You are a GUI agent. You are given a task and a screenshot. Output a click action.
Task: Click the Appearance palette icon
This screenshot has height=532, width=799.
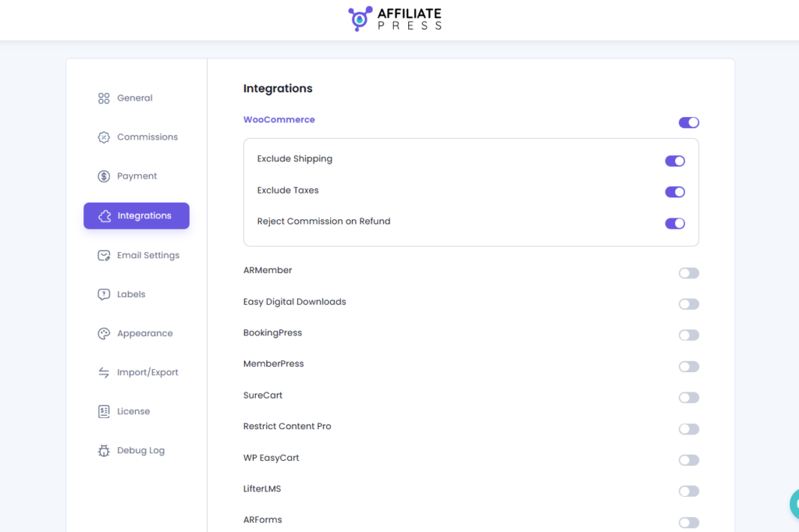click(x=104, y=334)
